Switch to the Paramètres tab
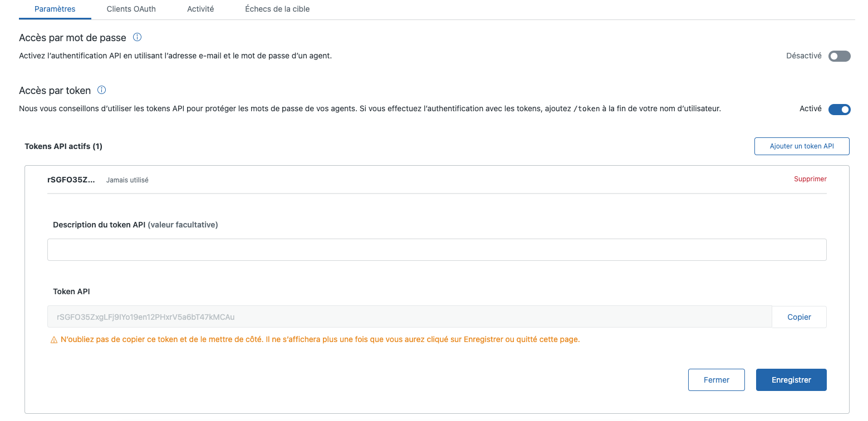This screenshot has width=868, height=421. pyautogui.click(x=55, y=9)
